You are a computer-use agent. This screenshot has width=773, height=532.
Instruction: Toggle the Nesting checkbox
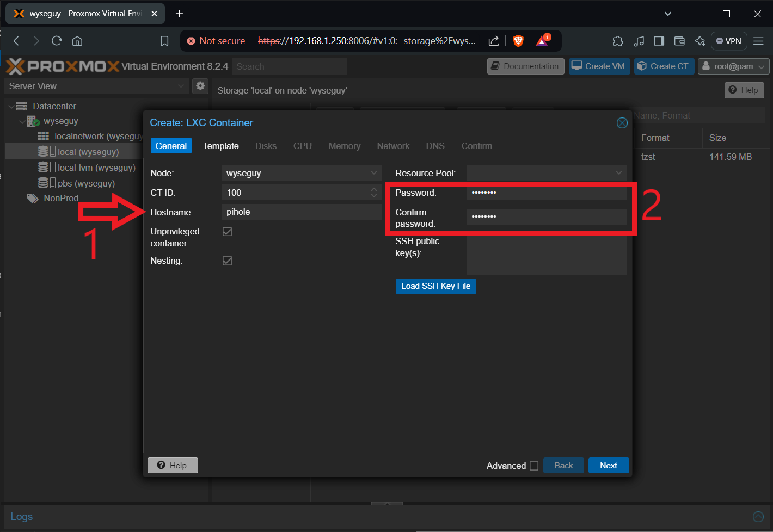(227, 261)
